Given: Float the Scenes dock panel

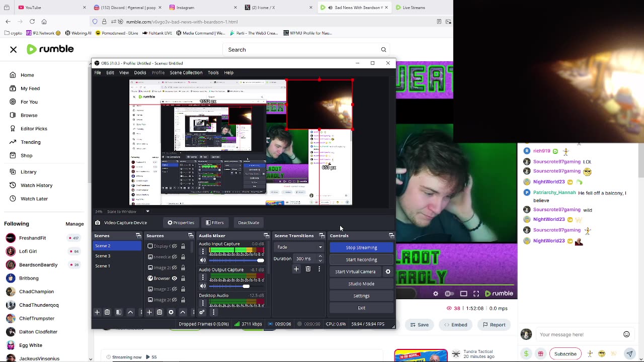Looking at the screenshot, I should [x=138, y=236].
